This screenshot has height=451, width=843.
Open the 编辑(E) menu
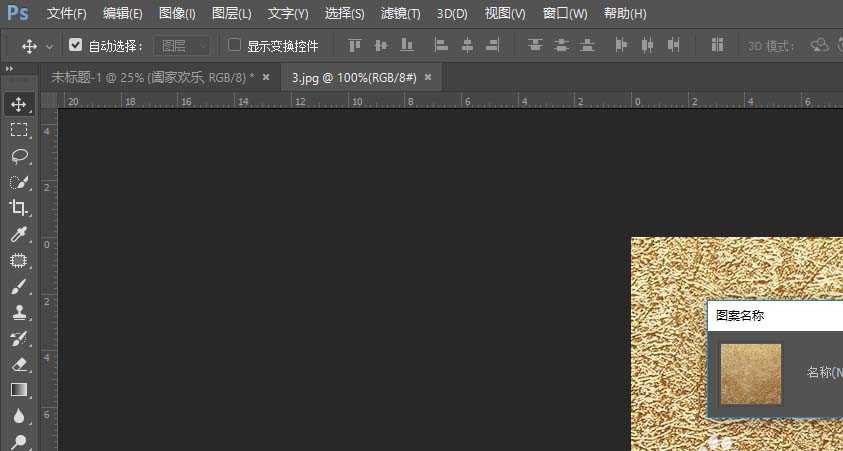coord(123,14)
